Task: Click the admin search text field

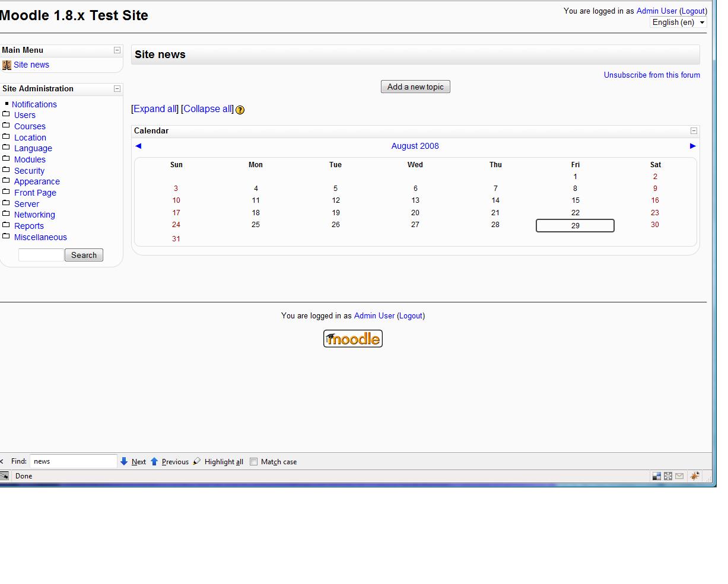Action: (41, 255)
